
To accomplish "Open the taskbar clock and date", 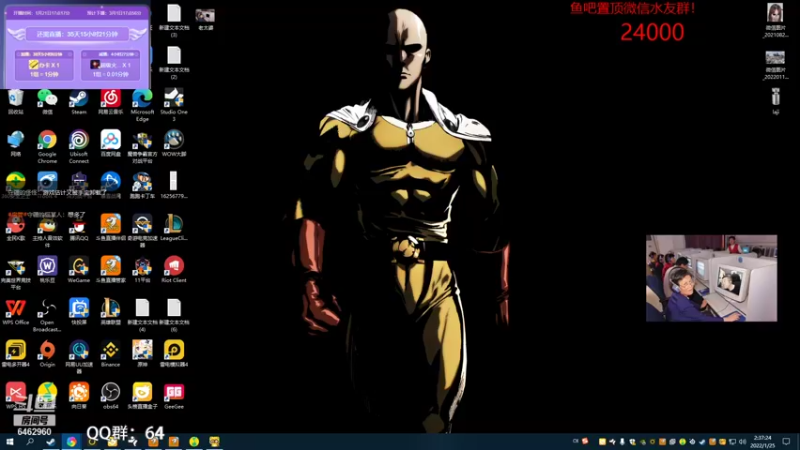I will pyautogui.click(x=762, y=442).
